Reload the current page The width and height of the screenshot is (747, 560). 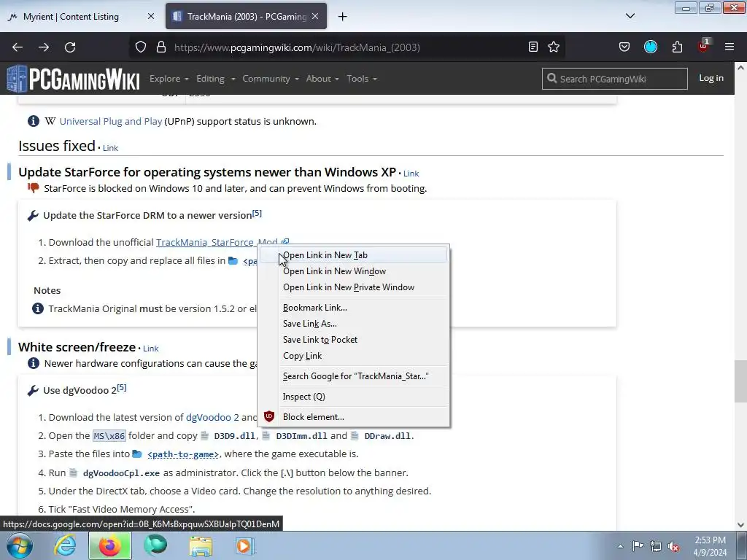pos(70,47)
